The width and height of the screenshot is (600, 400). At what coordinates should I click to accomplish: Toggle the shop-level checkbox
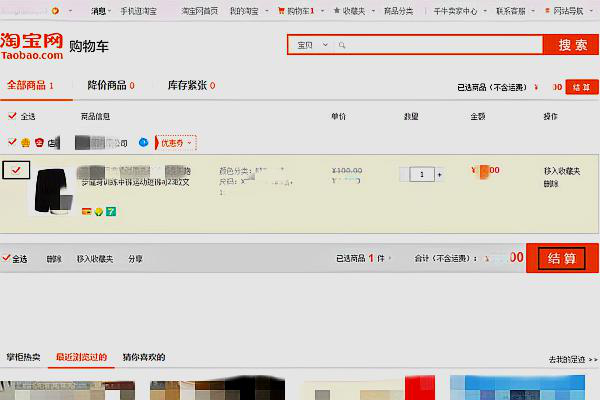click(x=12, y=142)
